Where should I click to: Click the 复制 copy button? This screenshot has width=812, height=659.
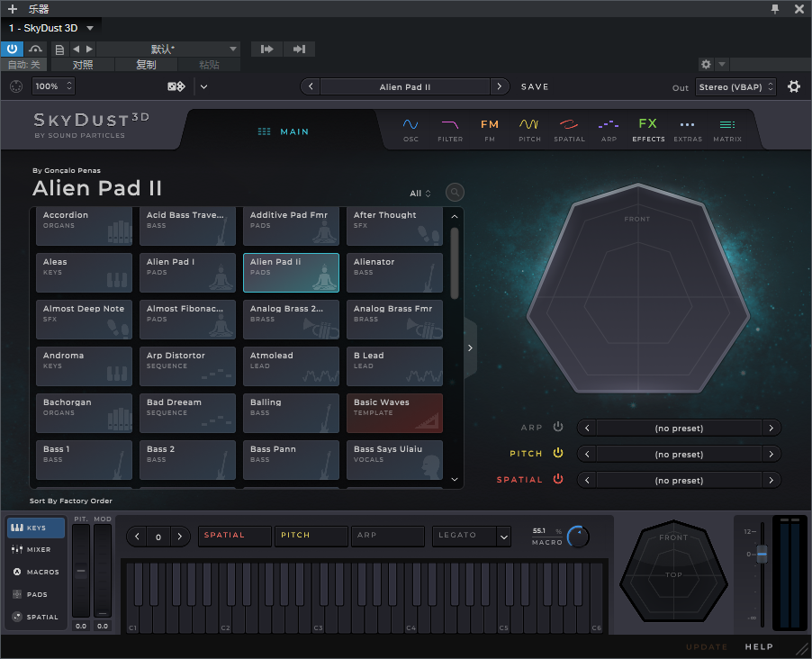point(146,65)
